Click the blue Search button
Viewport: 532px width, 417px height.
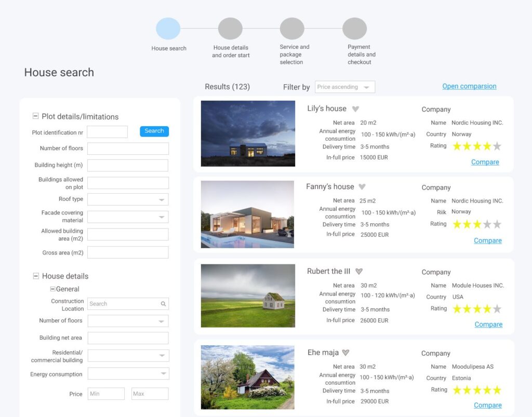[154, 131]
